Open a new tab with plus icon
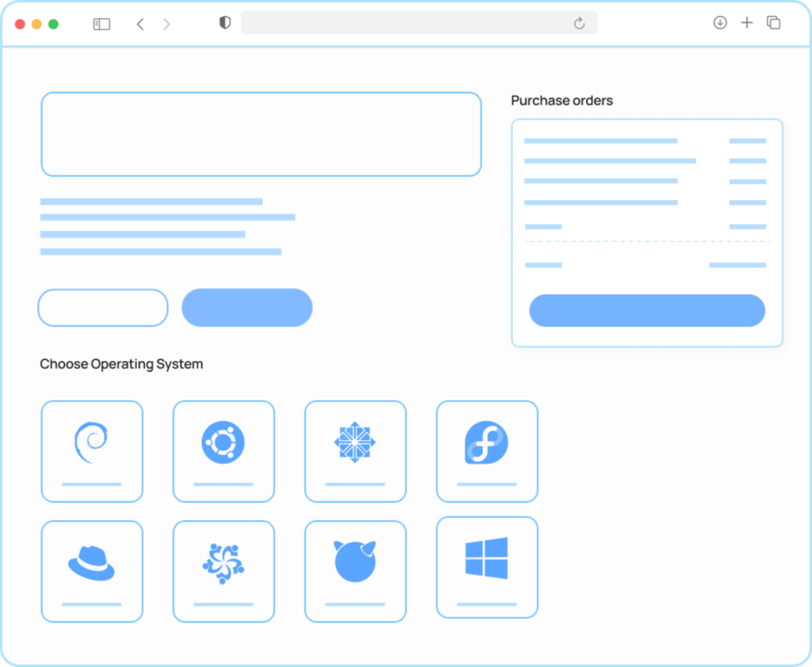 [x=746, y=23]
